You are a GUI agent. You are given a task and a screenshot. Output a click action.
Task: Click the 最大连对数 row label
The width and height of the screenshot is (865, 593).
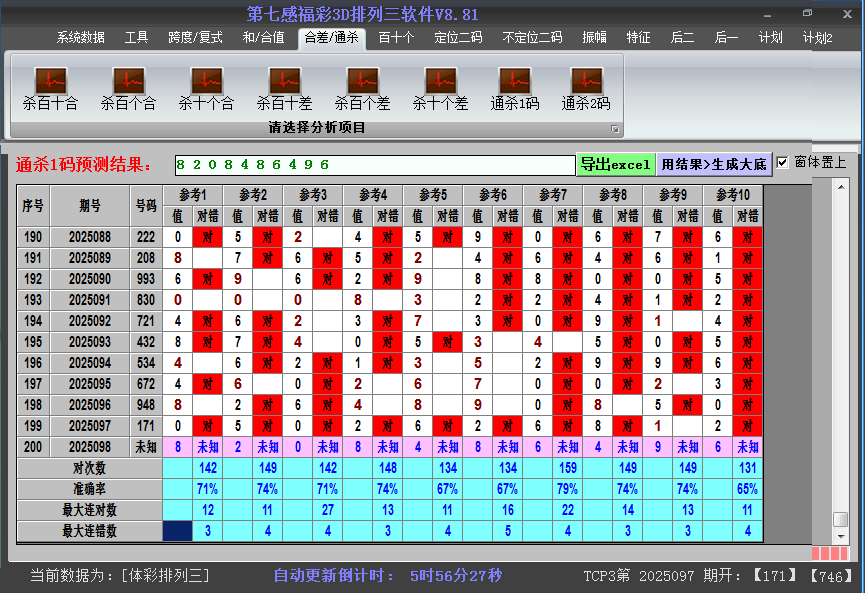coord(89,510)
